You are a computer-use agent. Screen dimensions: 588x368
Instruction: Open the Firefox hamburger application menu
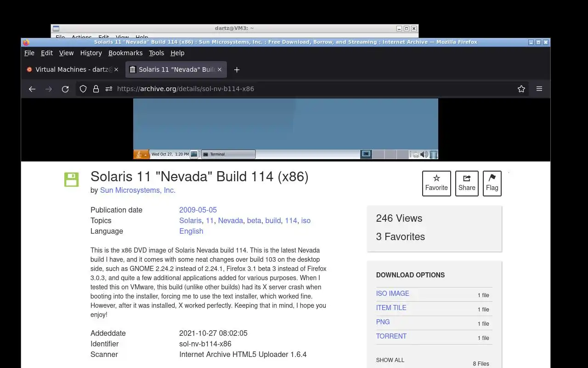coord(539,89)
